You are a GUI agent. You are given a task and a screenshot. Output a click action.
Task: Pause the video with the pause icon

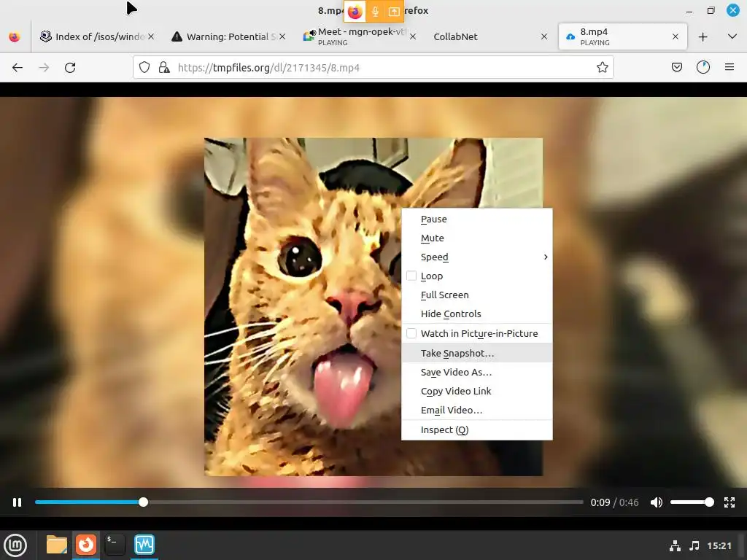pyautogui.click(x=18, y=502)
